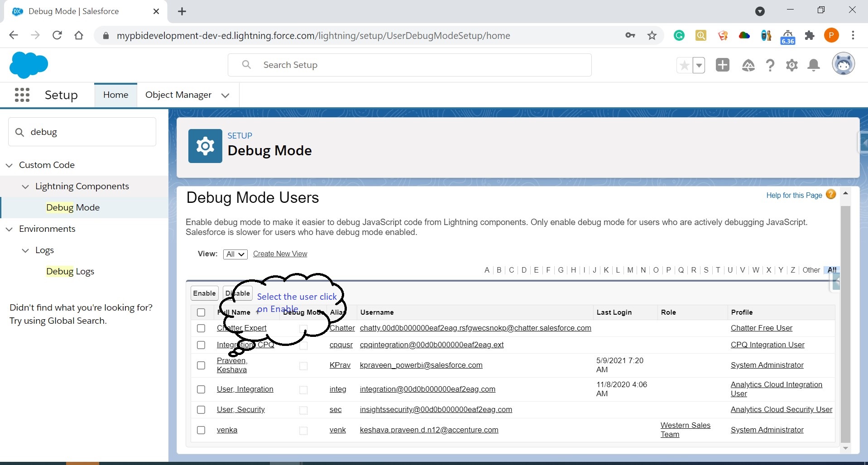Click the favorites star icon
868x465 pixels.
684,65
